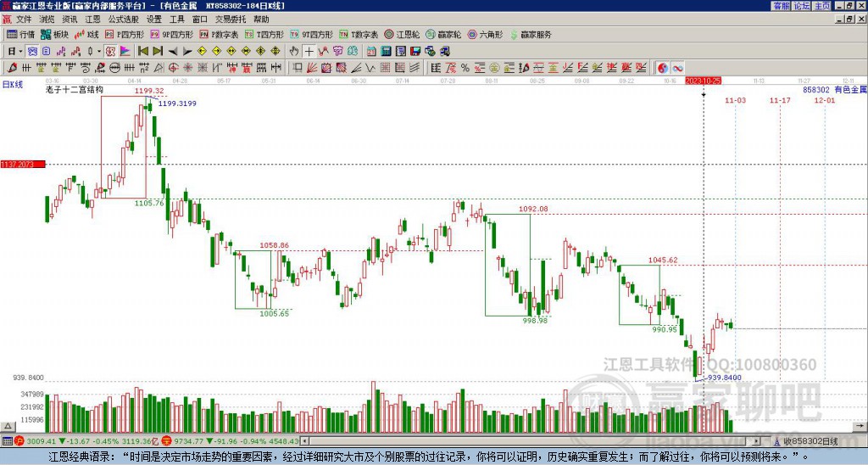
Task: Select the red pencil drawing tool
Action: [12, 68]
